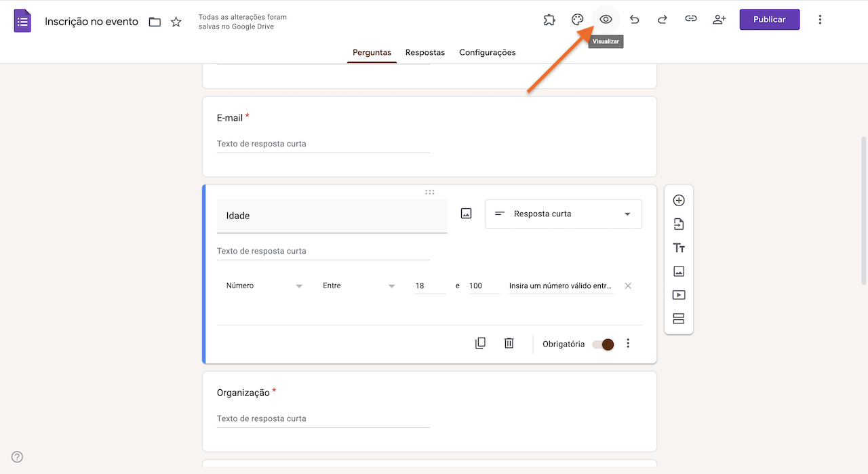
Task: Toggle the Obrigatória switch off
Action: click(x=602, y=344)
